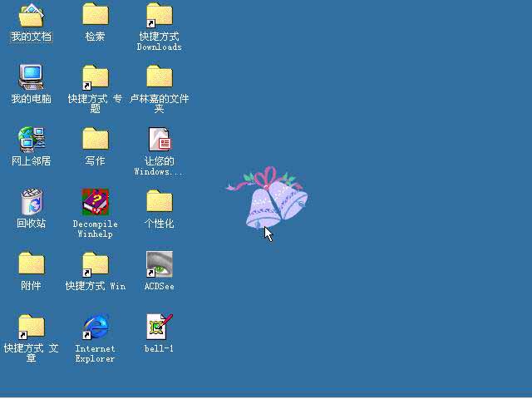Click the 个性化 folder icon
Screen dimensions: 532x399
click(x=159, y=201)
